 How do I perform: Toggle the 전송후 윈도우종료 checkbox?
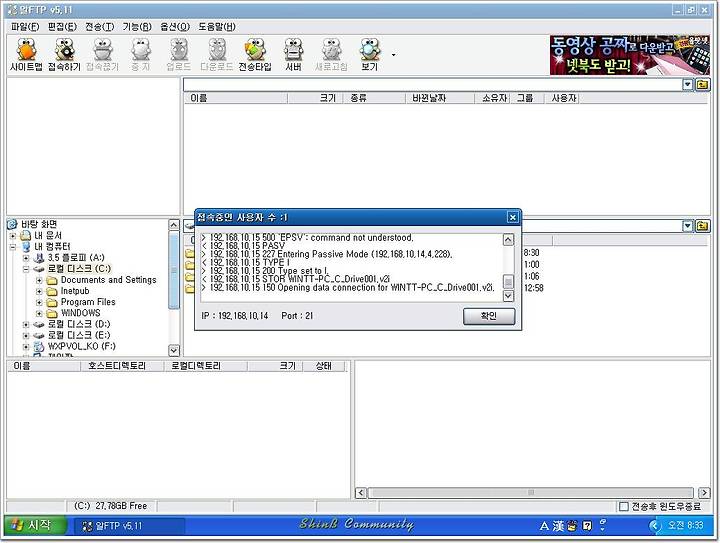tap(624, 506)
